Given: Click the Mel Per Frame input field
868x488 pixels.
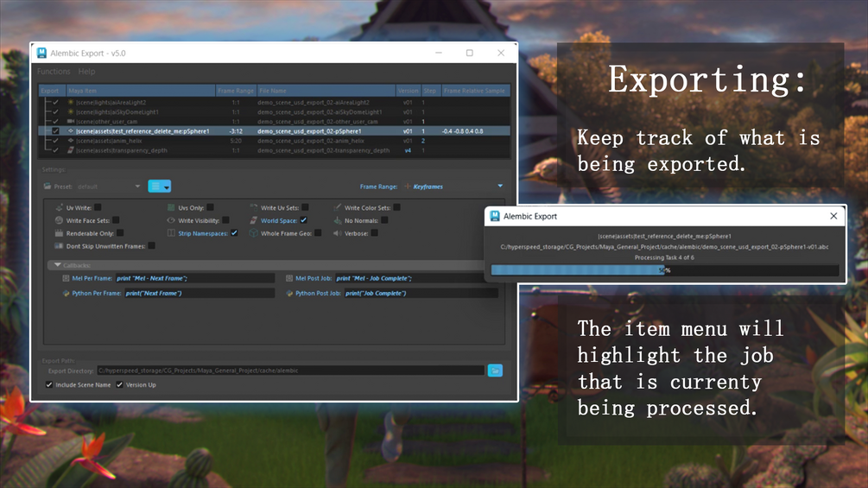Looking at the screenshot, I should pyautogui.click(x=194, y=278).
